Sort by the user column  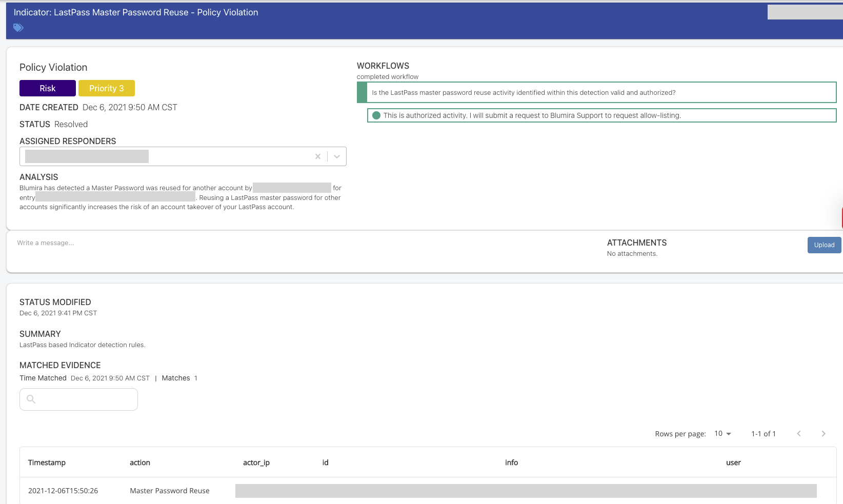click(733, 462)
